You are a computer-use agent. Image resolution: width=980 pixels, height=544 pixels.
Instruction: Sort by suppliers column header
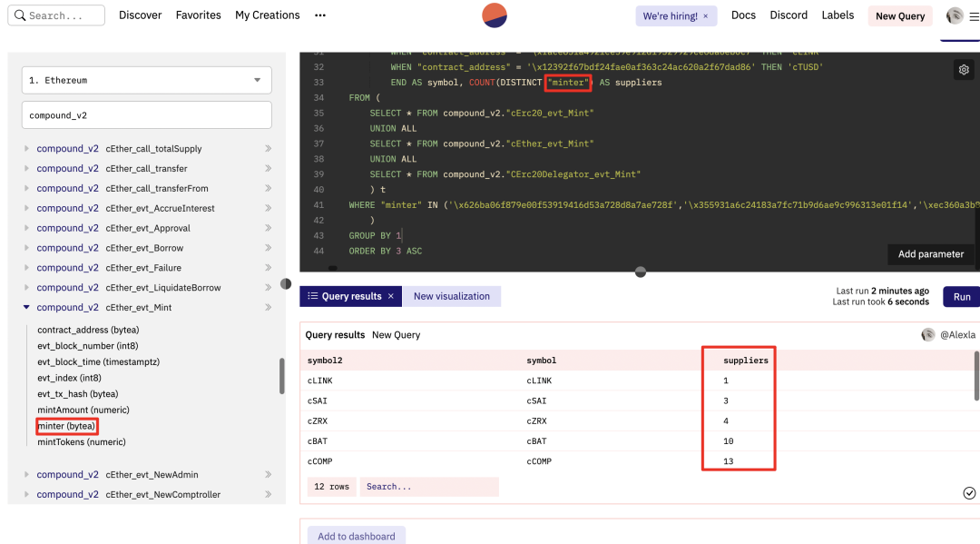click(746, 361)
